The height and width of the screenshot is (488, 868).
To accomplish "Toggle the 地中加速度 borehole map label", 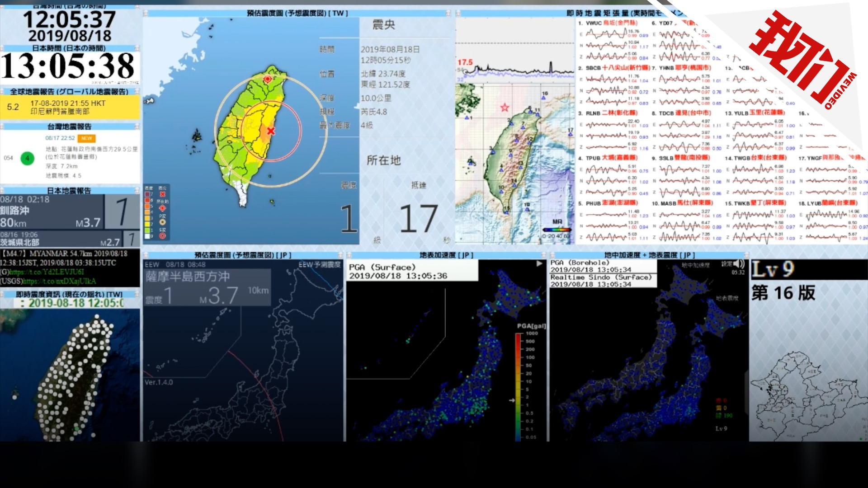I will (696, 265).
